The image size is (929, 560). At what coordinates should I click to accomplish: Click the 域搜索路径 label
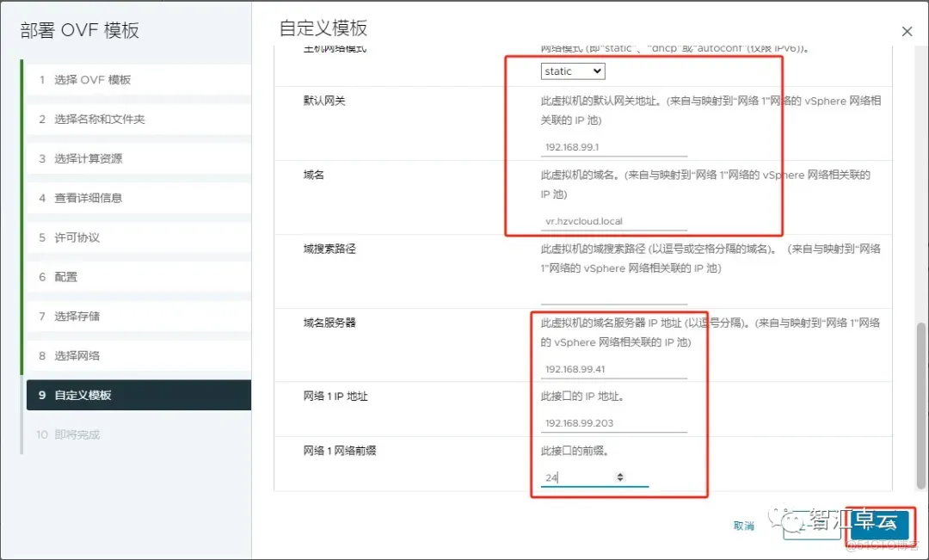[x=329, y=249]
